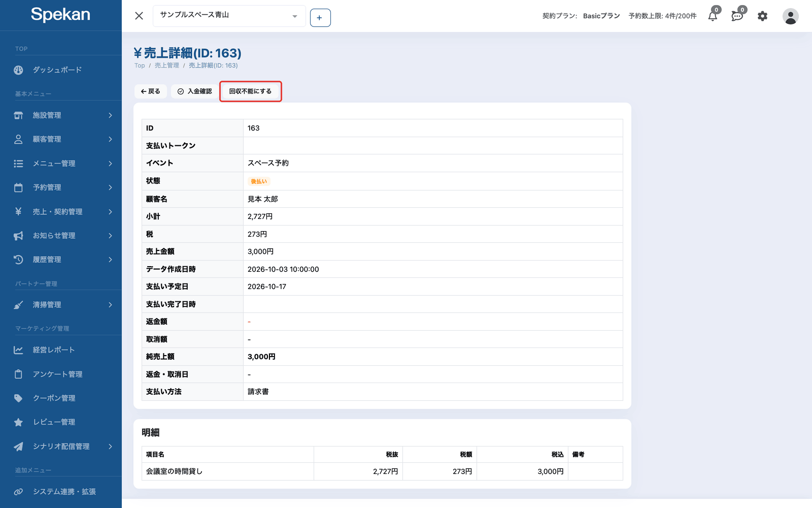The width and height of the screenshot is (812, 508).
Task: Open the settings gear icon
Action: click(x=762, y=16)
